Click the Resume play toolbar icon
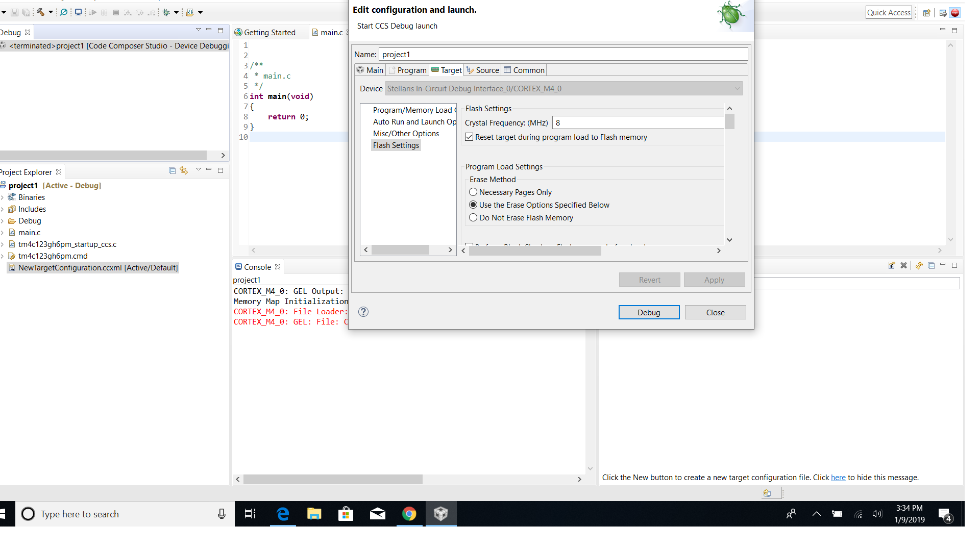The width and height of the screenshot is (980, 551). [92, 12]
